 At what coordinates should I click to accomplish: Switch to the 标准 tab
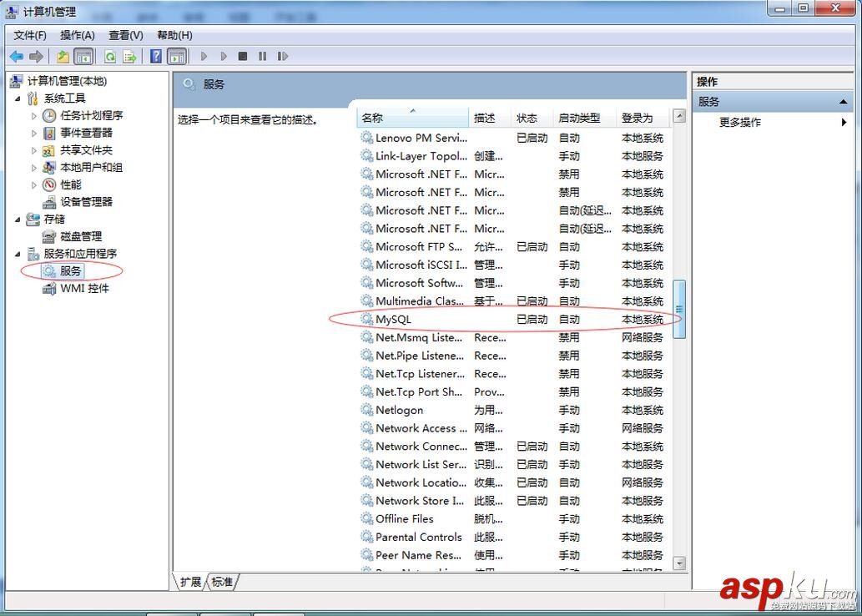222,581
